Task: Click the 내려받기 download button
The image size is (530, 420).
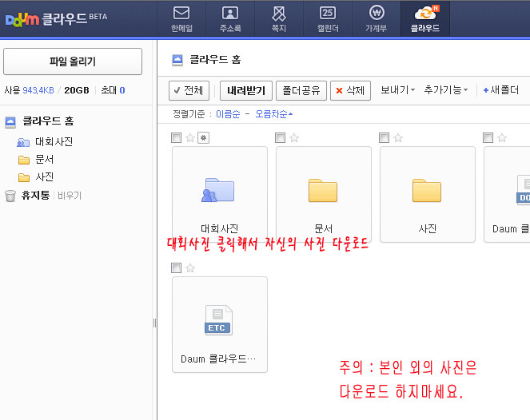Action: click(246, 90)
